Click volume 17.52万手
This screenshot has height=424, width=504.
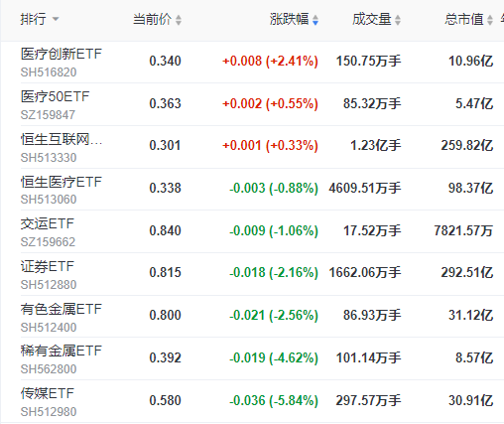coord(372,230)
